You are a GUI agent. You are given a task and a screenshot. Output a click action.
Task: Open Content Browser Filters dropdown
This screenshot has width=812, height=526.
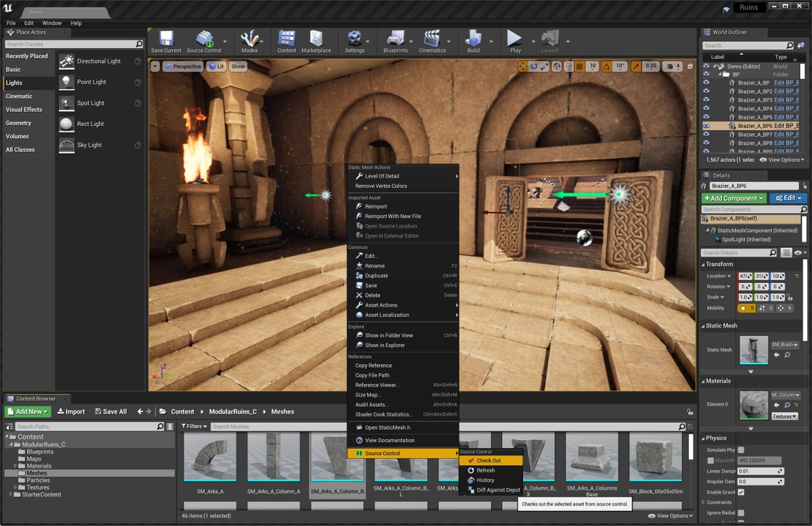[194, 426]
